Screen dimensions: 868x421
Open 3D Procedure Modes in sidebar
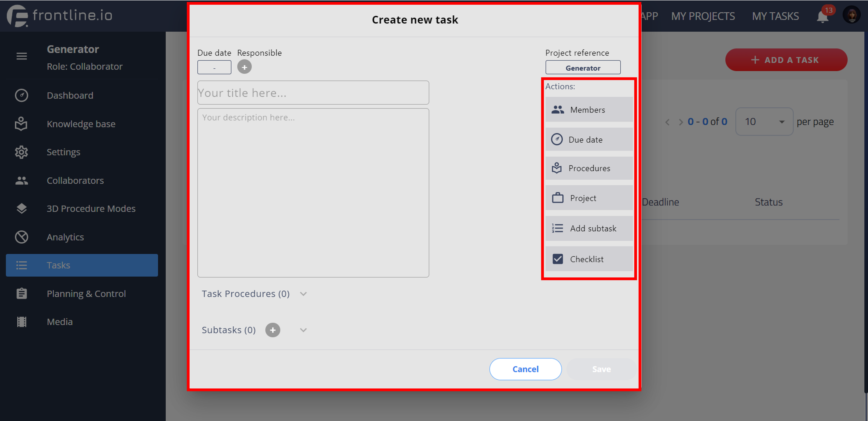pos(91,208)
